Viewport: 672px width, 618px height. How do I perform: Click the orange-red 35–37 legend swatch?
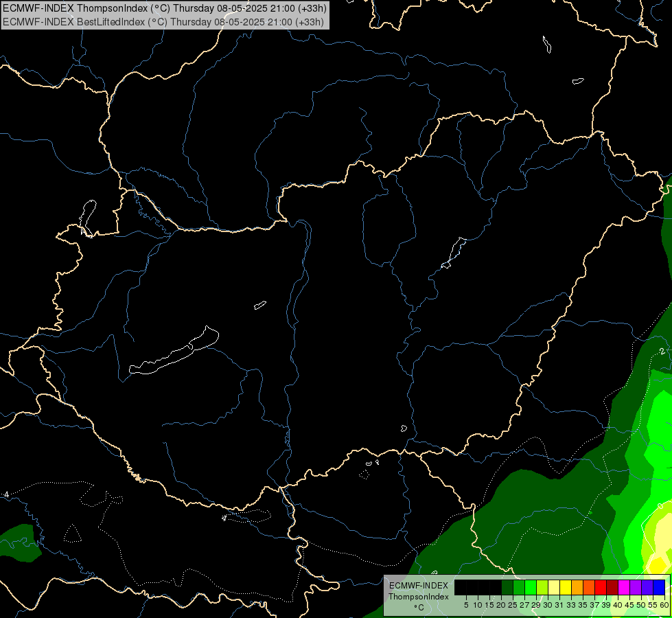click(588, 588)
